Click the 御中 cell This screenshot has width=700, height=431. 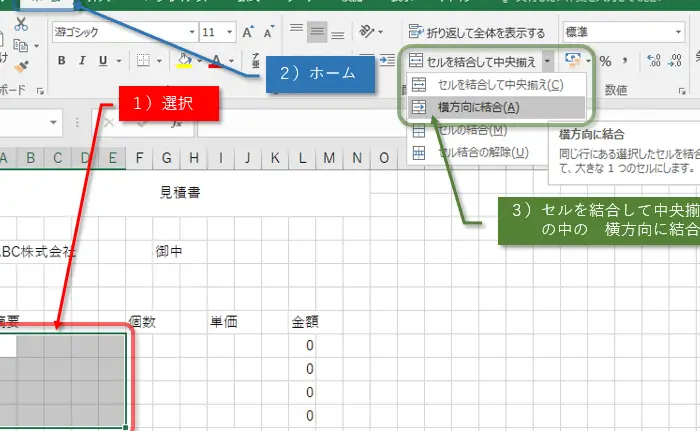click(169, 251)
